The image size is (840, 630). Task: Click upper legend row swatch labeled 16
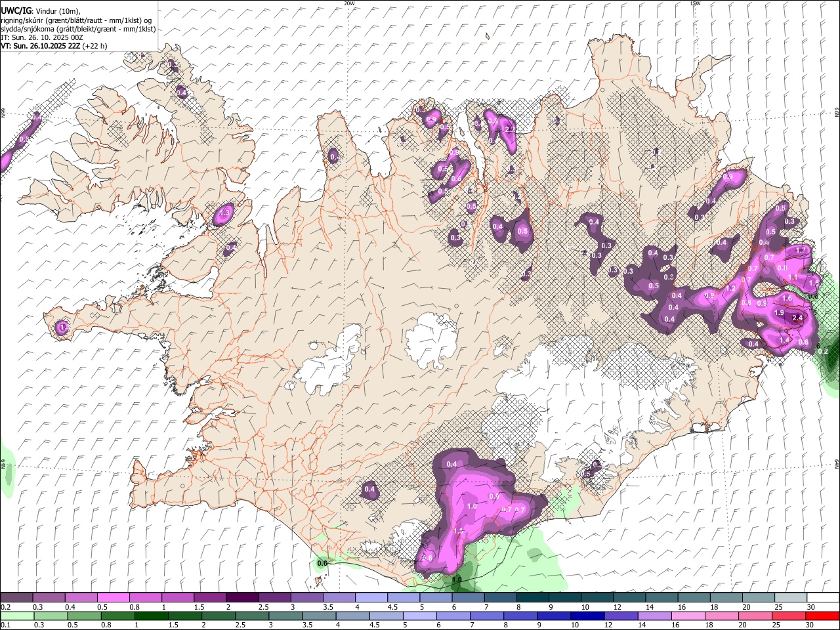pyautogui.click(x=694, y=598)
